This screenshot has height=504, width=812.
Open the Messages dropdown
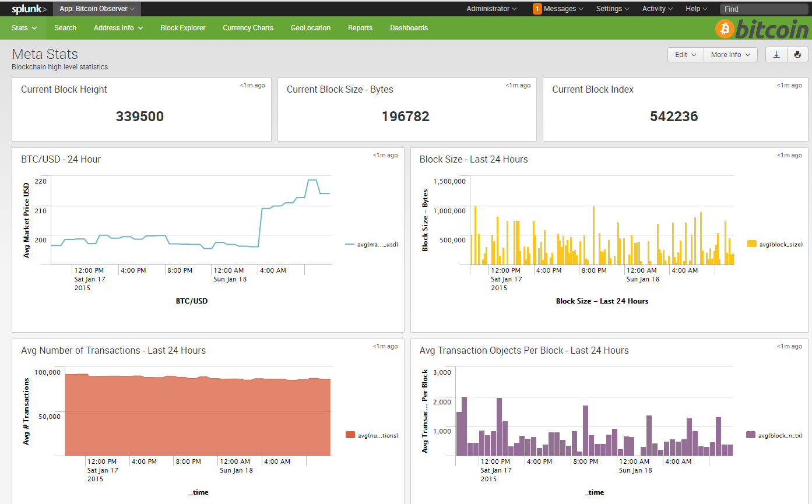point(564,9)
